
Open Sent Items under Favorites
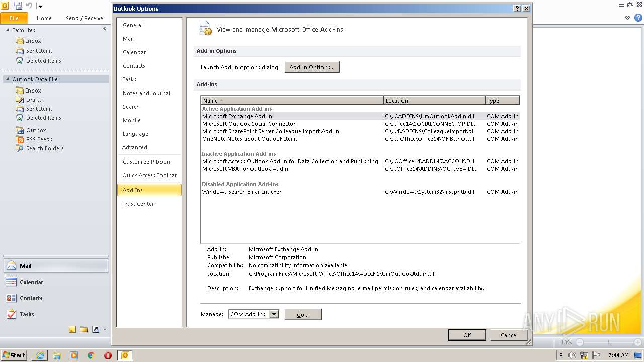[x=39, y=51]
